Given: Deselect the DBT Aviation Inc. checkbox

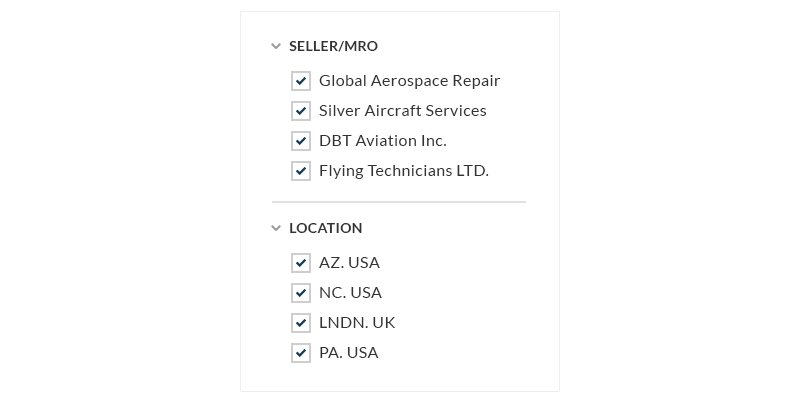Looking at the screenshot, I should click(301, 141).
